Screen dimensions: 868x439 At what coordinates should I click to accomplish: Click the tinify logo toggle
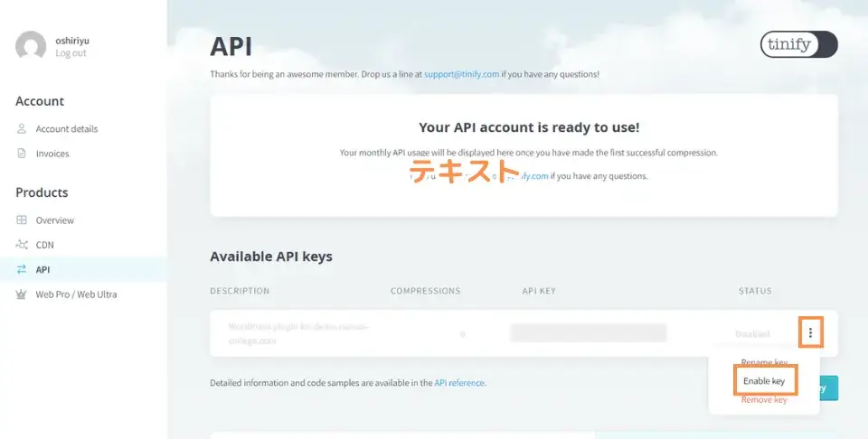coord(798,44)
